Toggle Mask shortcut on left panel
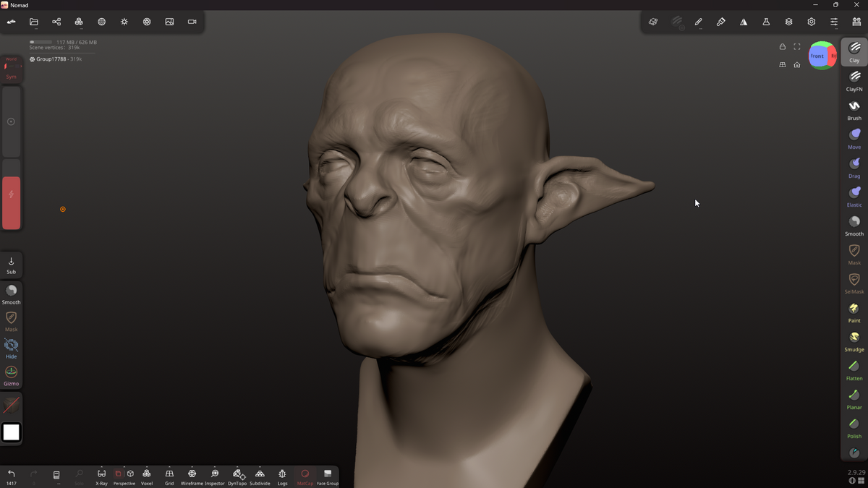This screenshot has height=488, width=868. click(12, 321)
